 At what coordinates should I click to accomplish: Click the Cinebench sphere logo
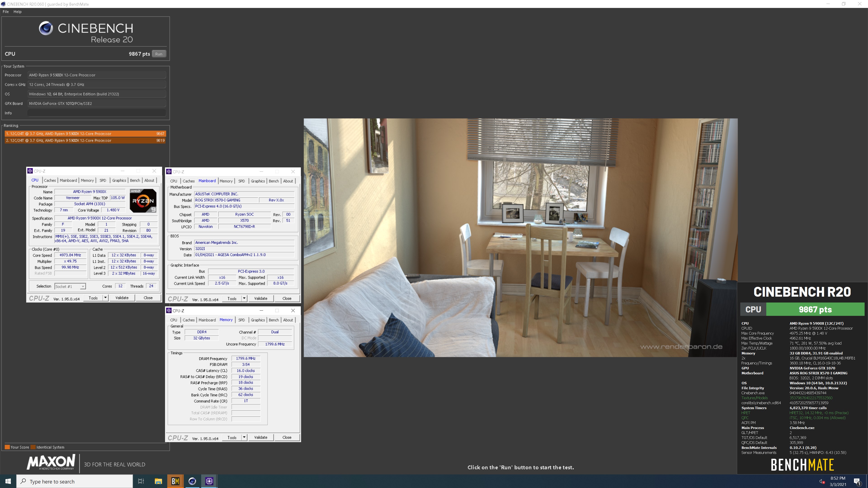(46, 28)
